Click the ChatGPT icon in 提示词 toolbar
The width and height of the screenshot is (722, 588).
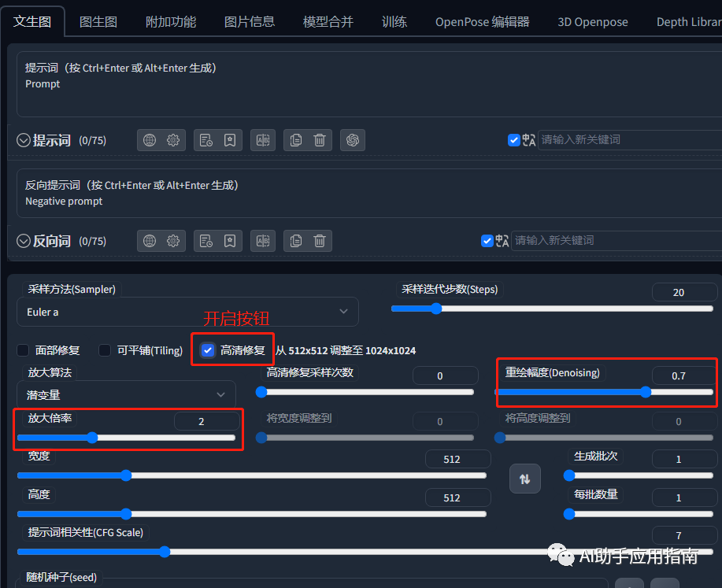[x=353, y=140]
